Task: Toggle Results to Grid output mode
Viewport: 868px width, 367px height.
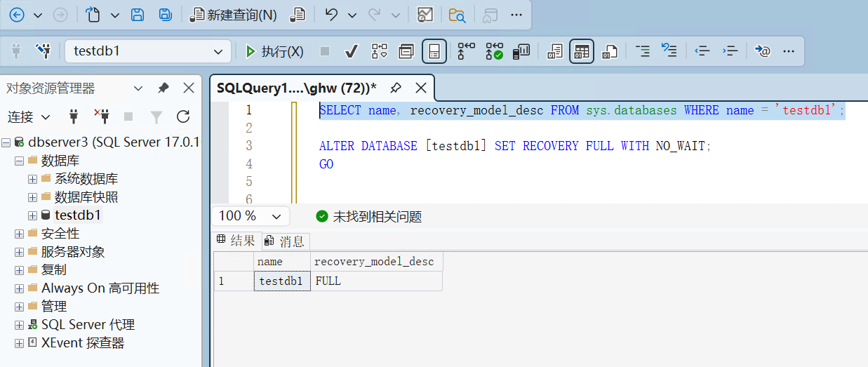Action: [581, 51]
